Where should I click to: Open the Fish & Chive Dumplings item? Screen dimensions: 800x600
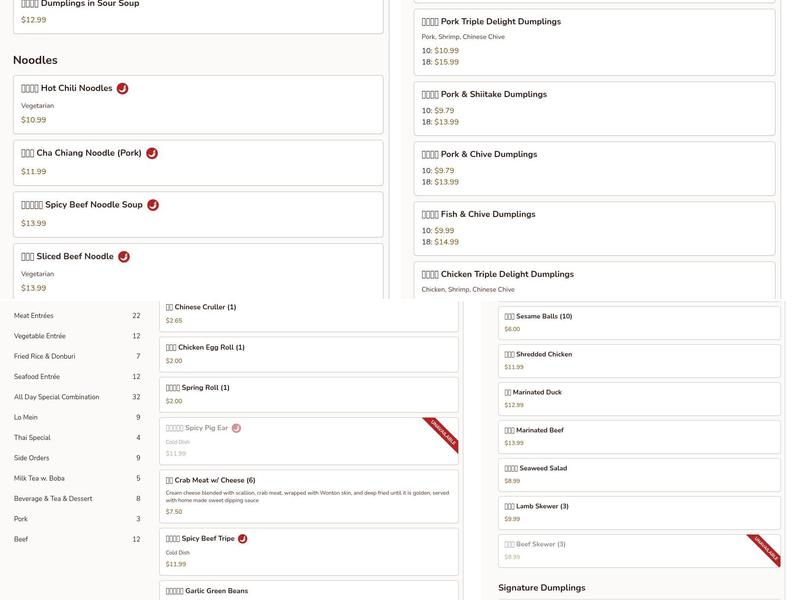pyautogui.click(x=594, y=228)
